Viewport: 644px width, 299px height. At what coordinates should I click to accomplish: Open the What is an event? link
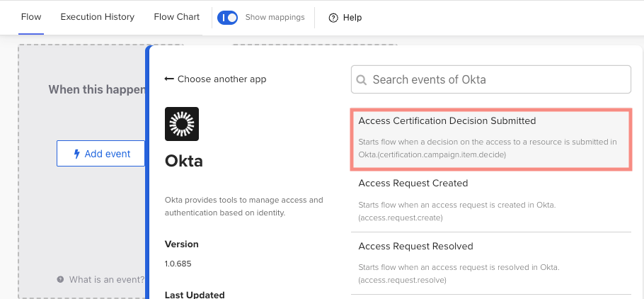click(106, 280)
